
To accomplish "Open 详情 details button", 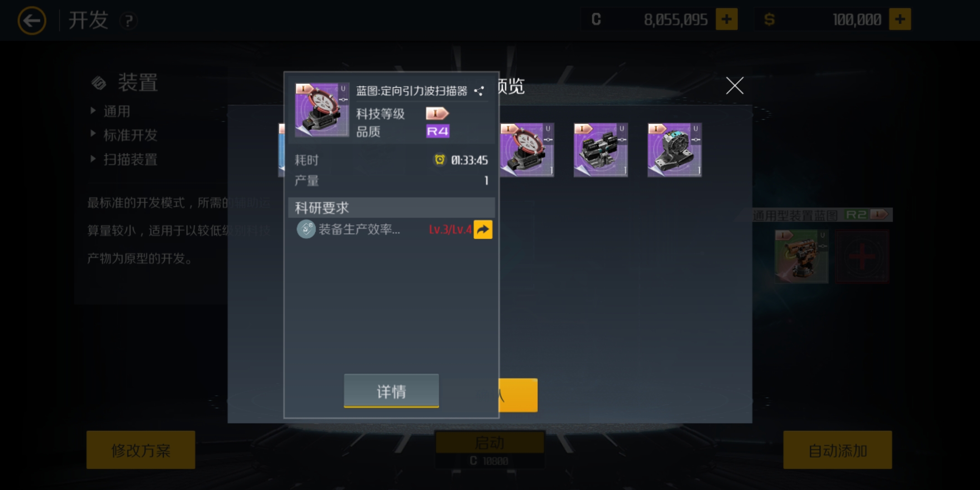I will click(x=391, y=391).
